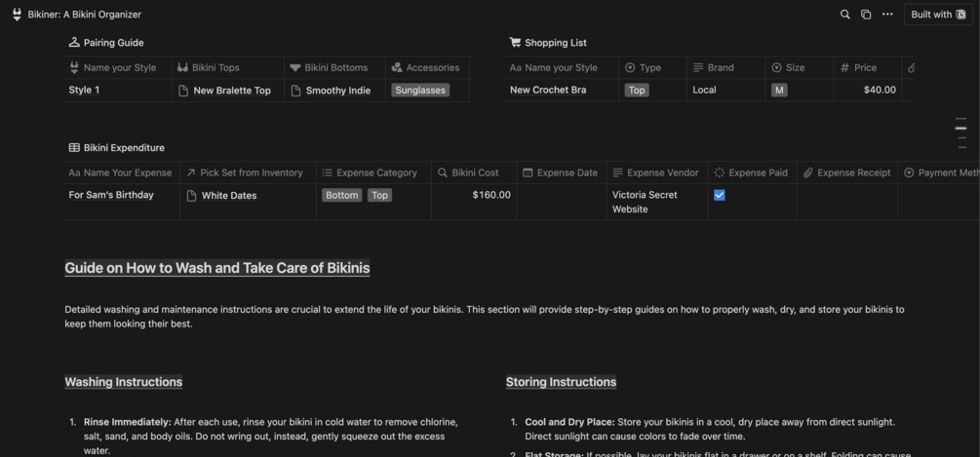
Task: Click the Bikini Tops bra icon
Action: [182, 67]
